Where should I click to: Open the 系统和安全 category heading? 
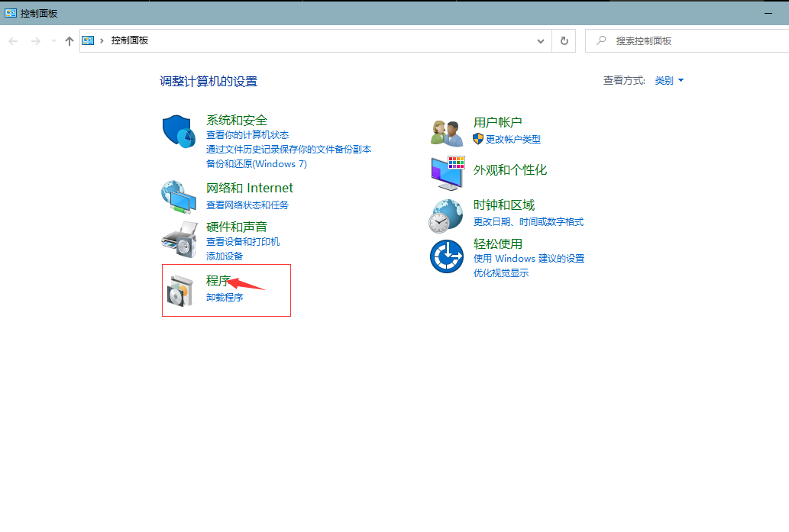coord(237,120)
